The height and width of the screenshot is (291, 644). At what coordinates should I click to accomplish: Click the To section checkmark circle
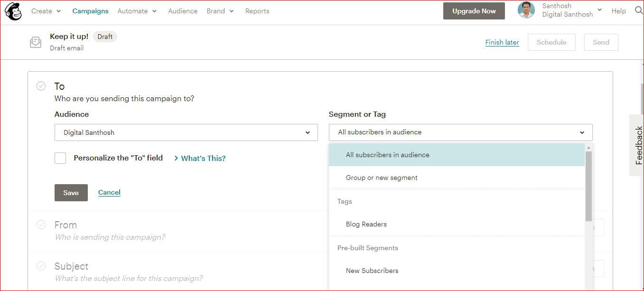click(x=41, y=86)
